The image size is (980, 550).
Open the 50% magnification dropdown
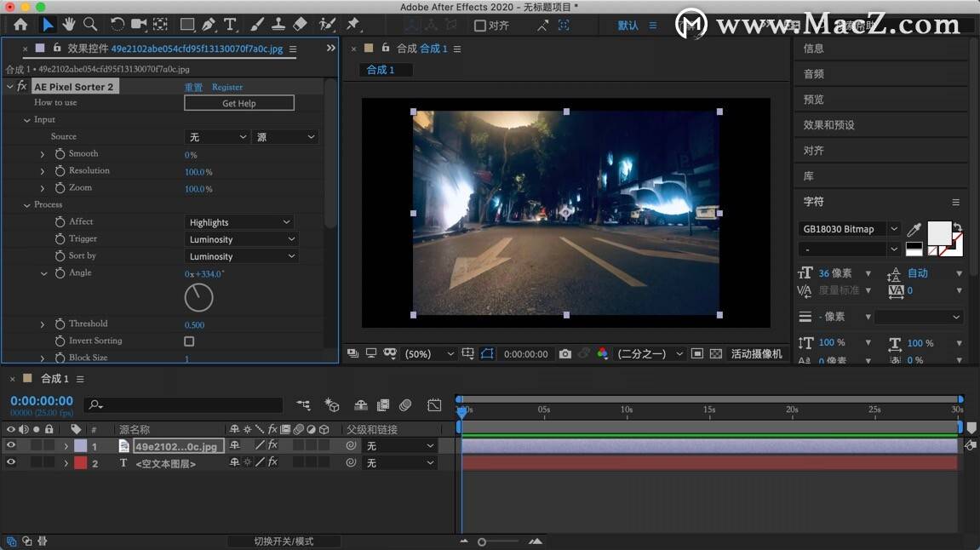pos(430,354)
